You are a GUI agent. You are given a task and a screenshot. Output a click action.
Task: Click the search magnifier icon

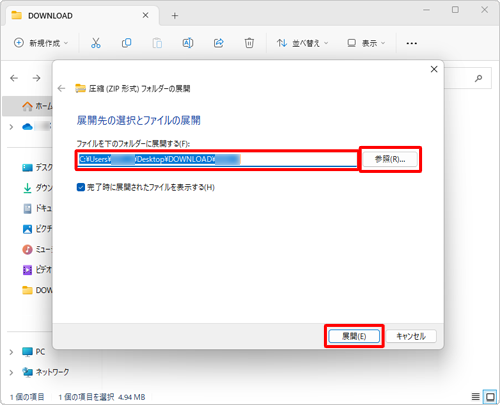[478, 78]
